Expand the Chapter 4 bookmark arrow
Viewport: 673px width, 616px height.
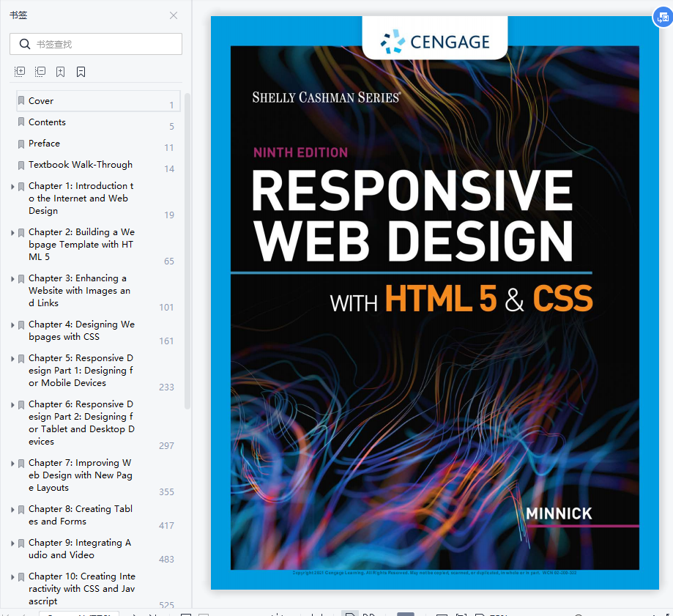click(12, 325)
